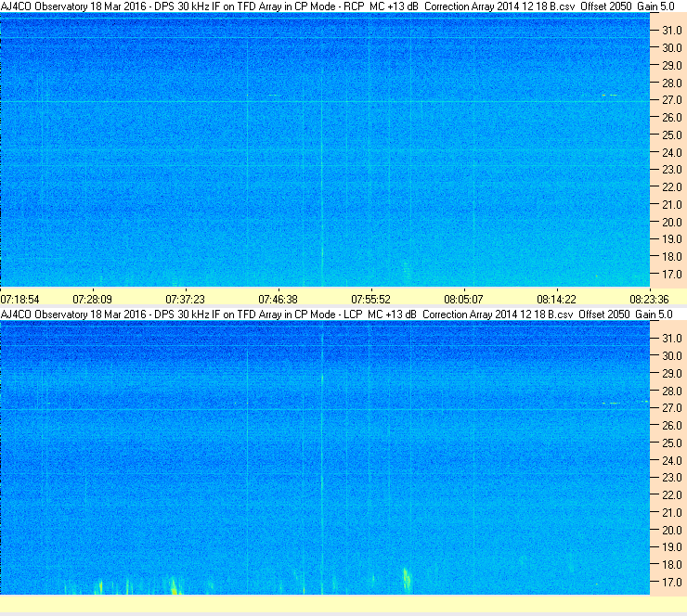The image size is (687, 616).
Task: Click the 20.0 frequency label in RCP panel
Action: click(672, 223)
